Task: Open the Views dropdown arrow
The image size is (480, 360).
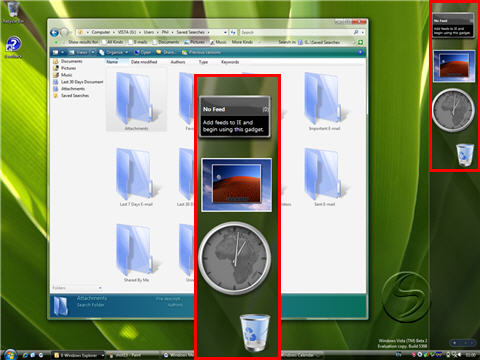Action: [93, 52]
